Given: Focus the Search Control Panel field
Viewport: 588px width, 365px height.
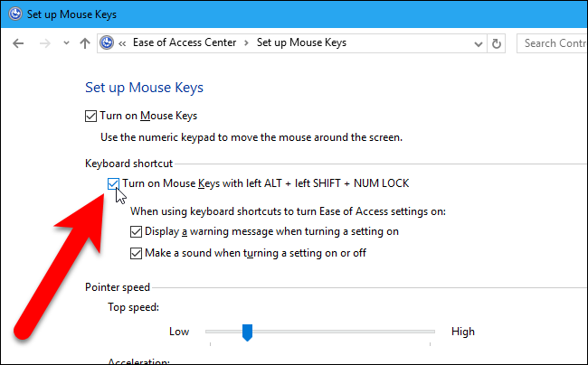Looking at the screenshot, I should coord(552,43).
